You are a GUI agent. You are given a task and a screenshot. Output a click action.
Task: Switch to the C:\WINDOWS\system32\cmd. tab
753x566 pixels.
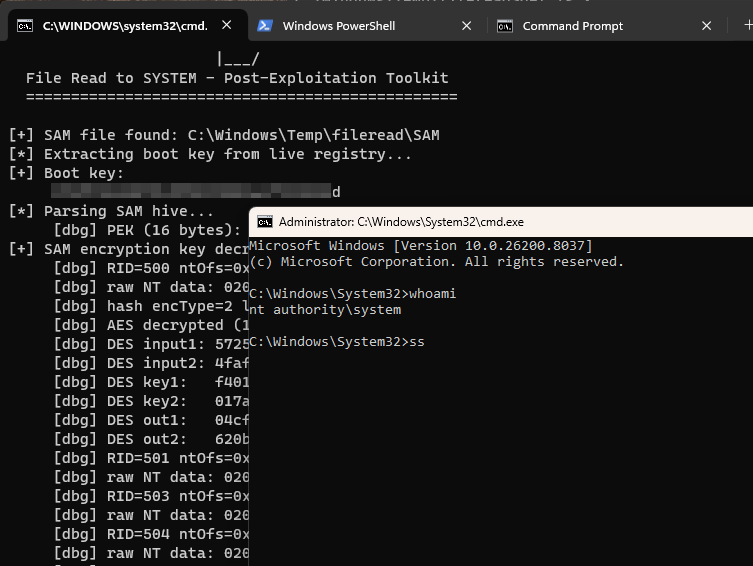point(128,26)
